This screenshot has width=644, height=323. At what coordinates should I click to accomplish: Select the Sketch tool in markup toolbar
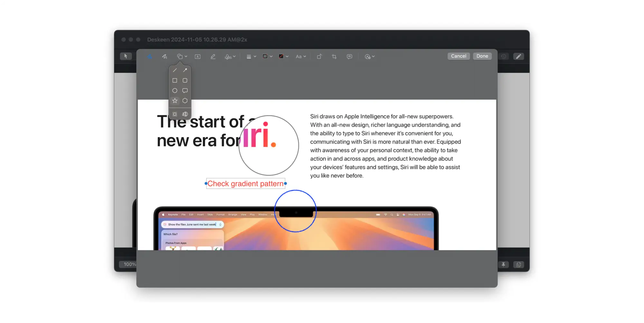tap(150, 57)
